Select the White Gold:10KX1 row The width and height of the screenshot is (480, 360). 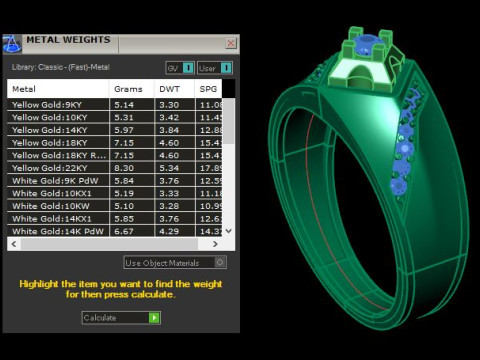(114, 193)
